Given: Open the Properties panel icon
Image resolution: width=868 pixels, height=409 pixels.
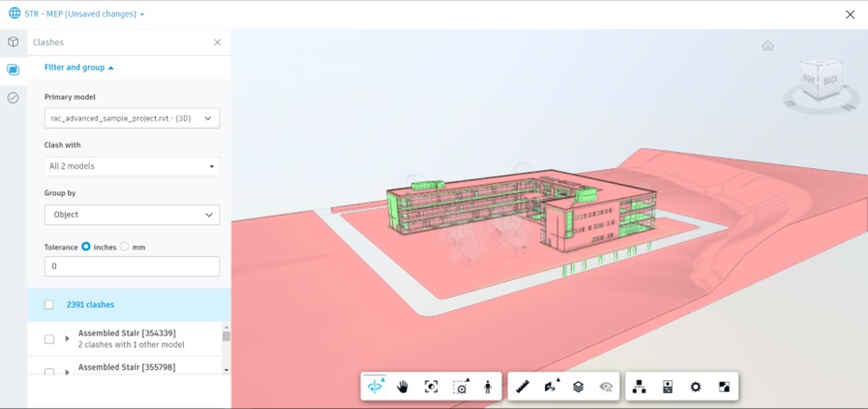Looking at the screenshot, I should pos(667,387).
